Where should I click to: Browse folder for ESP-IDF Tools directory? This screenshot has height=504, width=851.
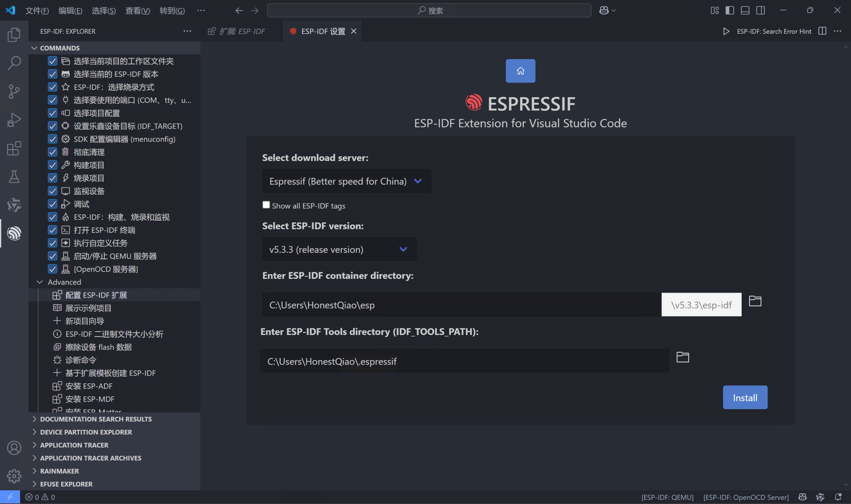click(683, 357)
